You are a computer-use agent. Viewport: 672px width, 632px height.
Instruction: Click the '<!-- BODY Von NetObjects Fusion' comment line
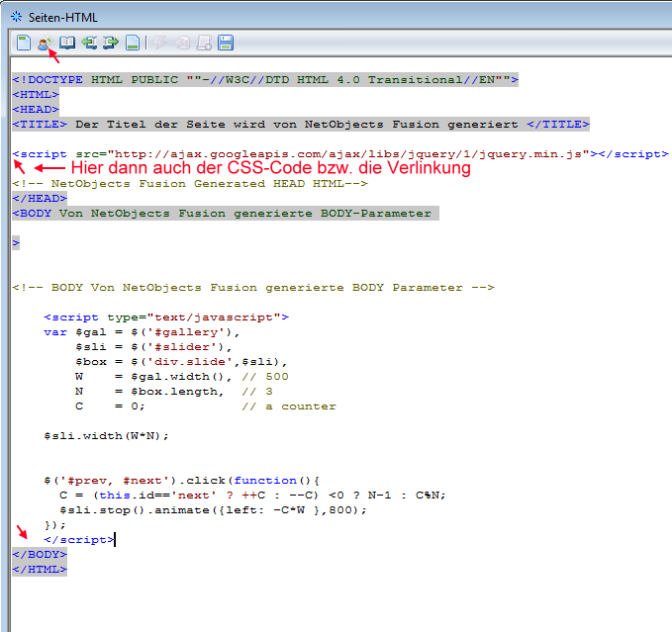click(x=253, y=288)
